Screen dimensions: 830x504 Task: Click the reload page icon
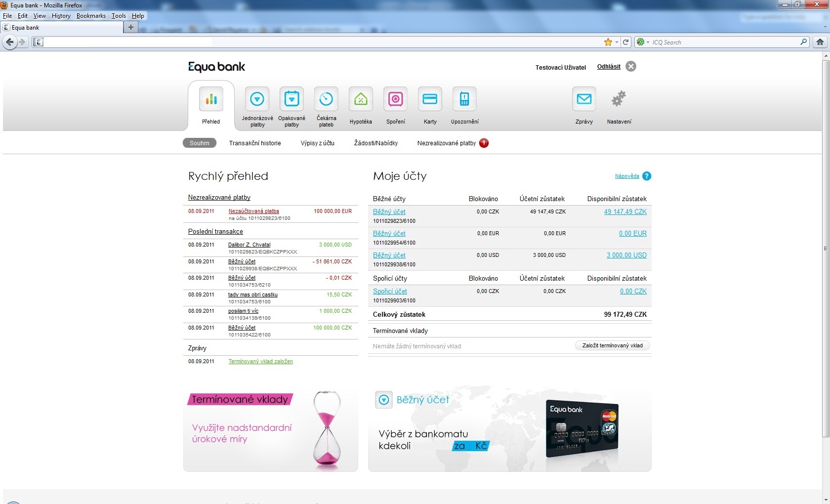click(626, 42)
